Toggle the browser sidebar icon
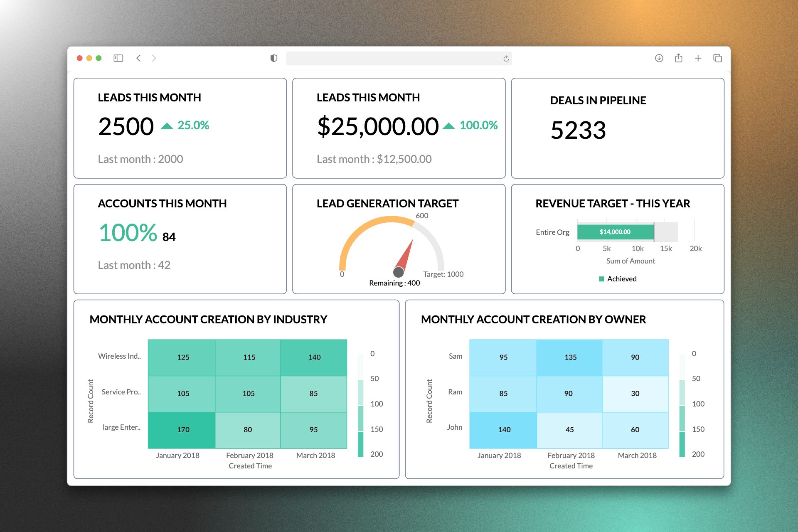Image resolution: width=798 pixels, height=532 pixels. (x=118, y=58)
